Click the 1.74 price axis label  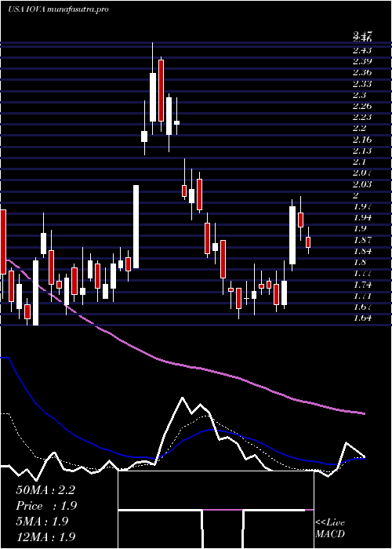tap(362, 285)
